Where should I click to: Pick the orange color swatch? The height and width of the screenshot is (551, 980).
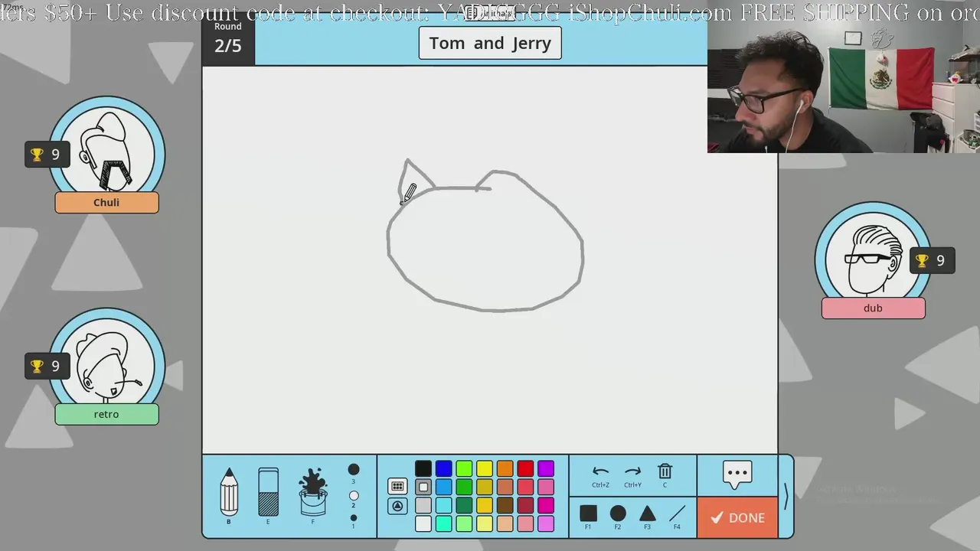pos(505,468)
